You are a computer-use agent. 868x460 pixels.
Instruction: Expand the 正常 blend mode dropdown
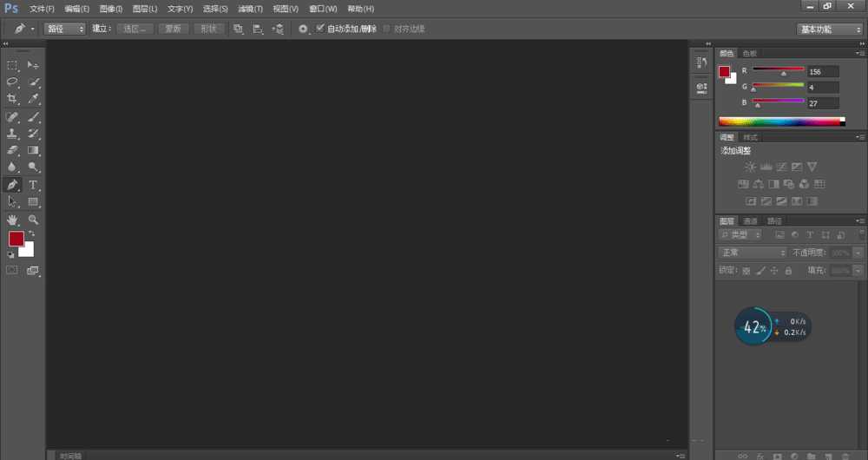[753, 253]
